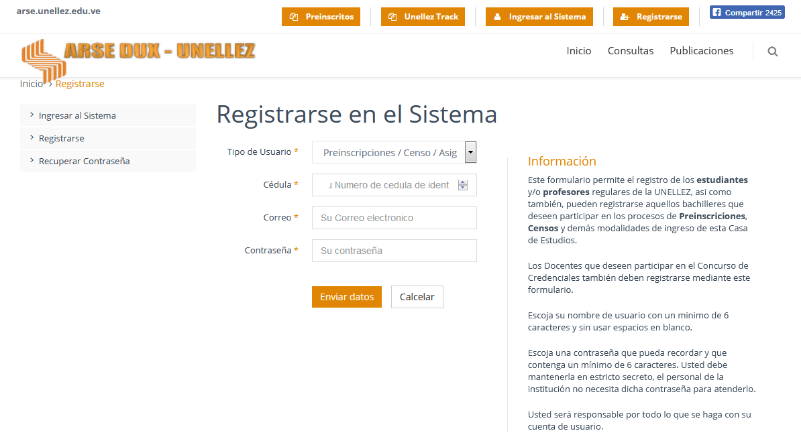Click the Inicio breadcrumb link
Viewport: 801px width, 443px height.
tap(31, 84)
